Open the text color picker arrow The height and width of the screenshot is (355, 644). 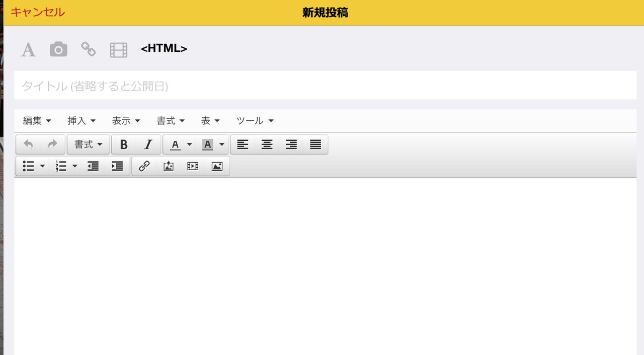coord(189,145)
